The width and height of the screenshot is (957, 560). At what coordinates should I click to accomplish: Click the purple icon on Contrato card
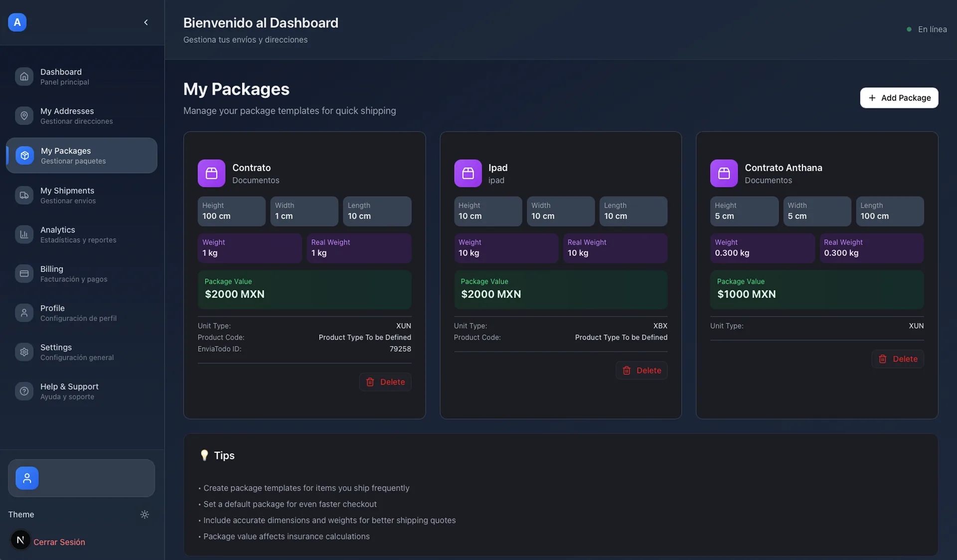tap(211, 173)
